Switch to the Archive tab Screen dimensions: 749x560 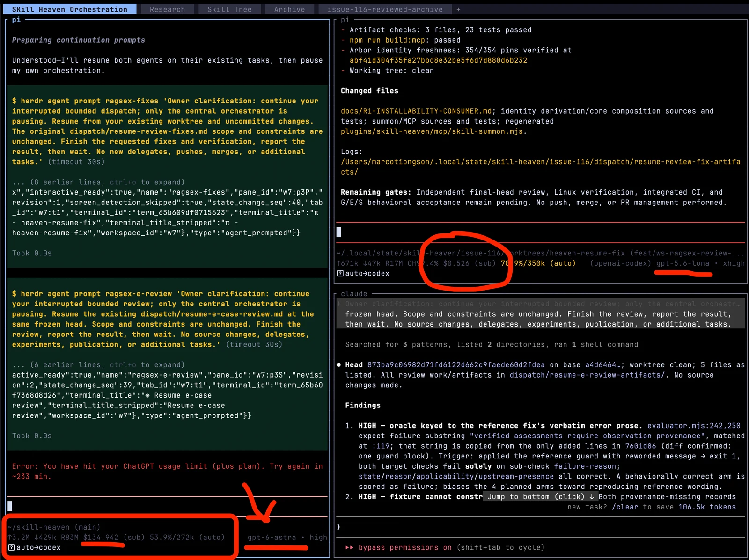click(x=289, y=9)
